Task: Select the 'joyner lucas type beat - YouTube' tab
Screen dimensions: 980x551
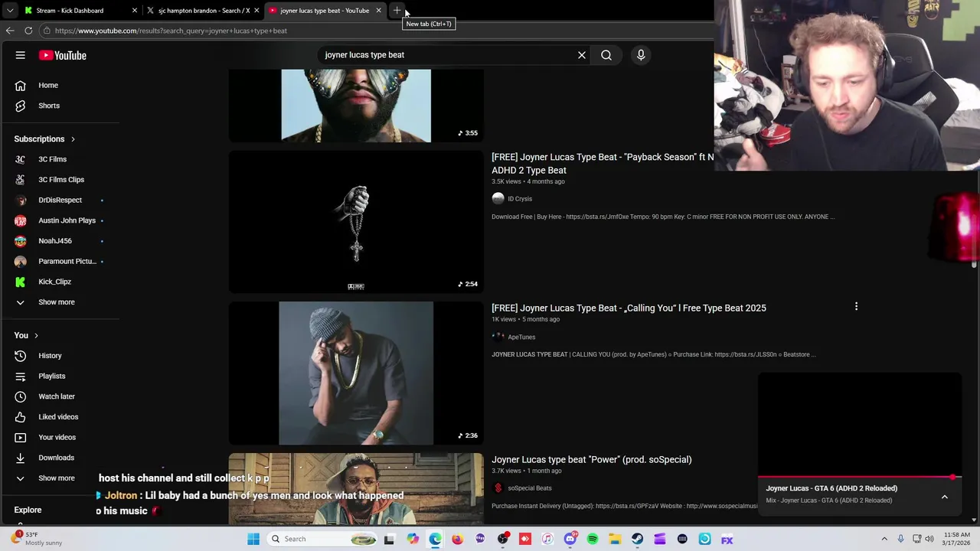Action: (324, 11)
